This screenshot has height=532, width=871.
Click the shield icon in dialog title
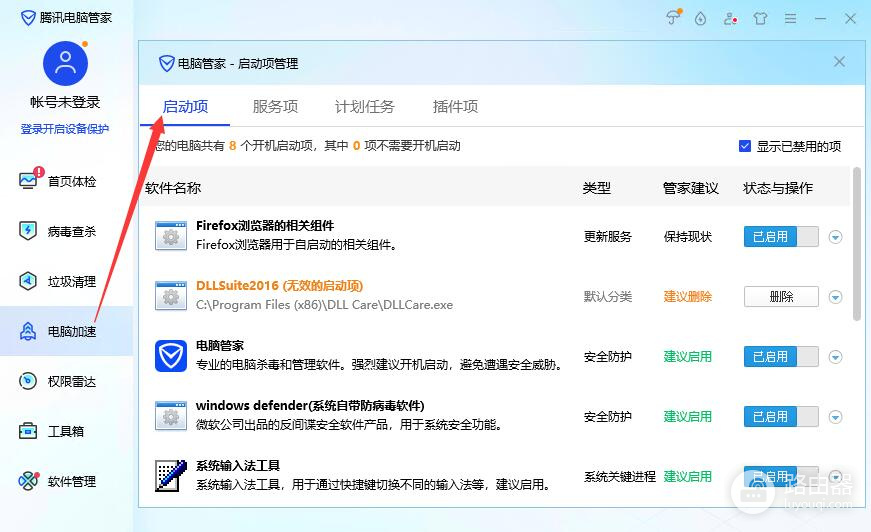[x=167, y=63]
